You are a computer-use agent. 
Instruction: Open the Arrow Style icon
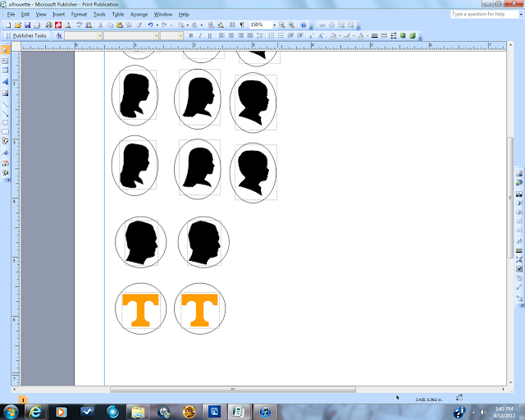pos(394,36)
